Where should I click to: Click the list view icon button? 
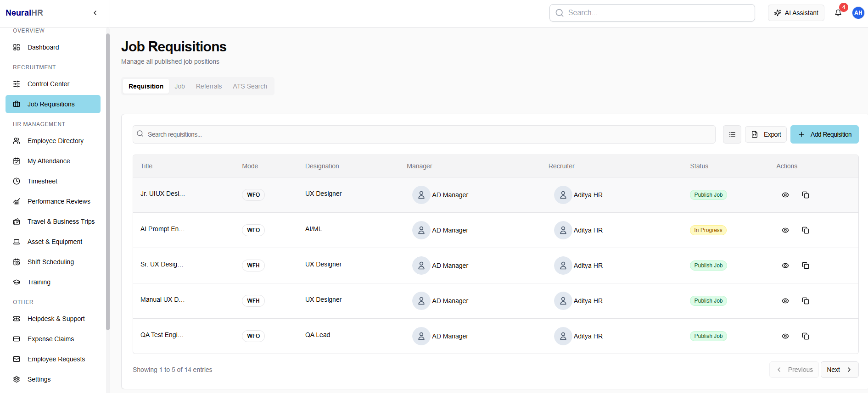(732, 134)
